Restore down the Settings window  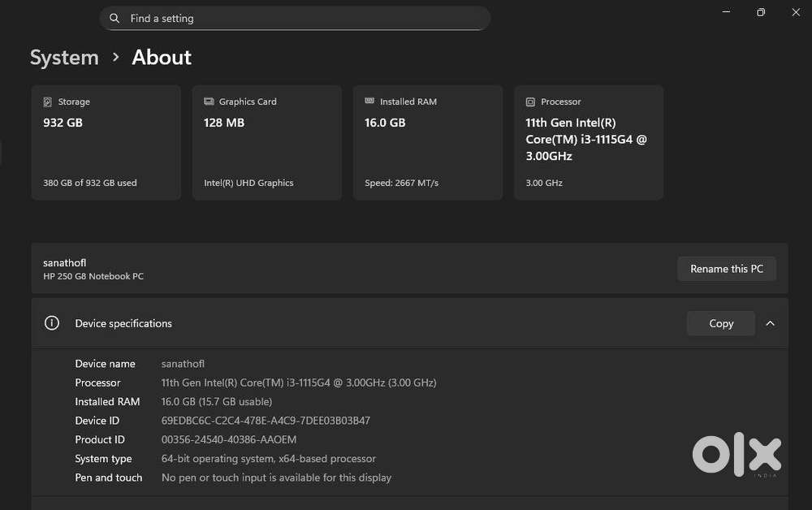pos(761,12)
